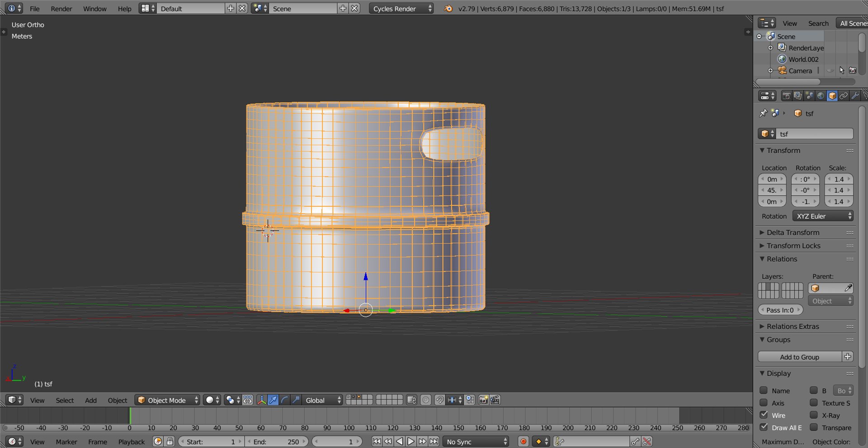Open the Object Mode dropdown

(167, 400)
